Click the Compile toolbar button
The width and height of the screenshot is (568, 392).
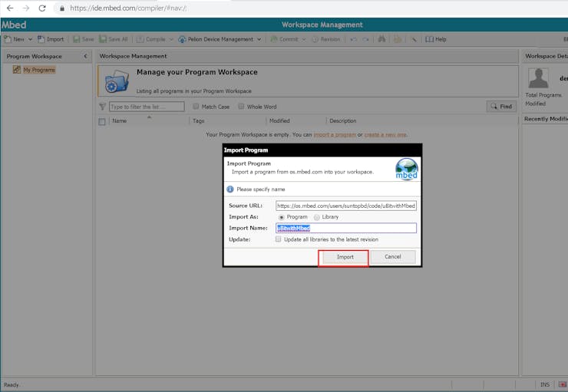click(151, 39)
